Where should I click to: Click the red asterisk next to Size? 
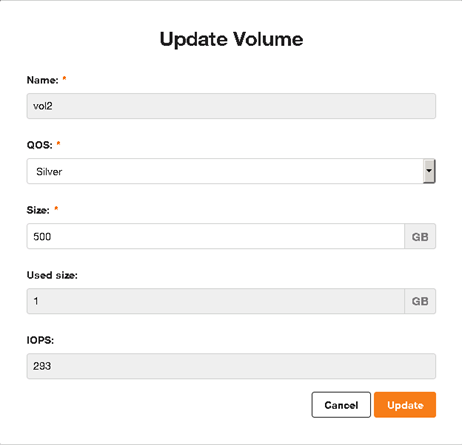(56, 208)
